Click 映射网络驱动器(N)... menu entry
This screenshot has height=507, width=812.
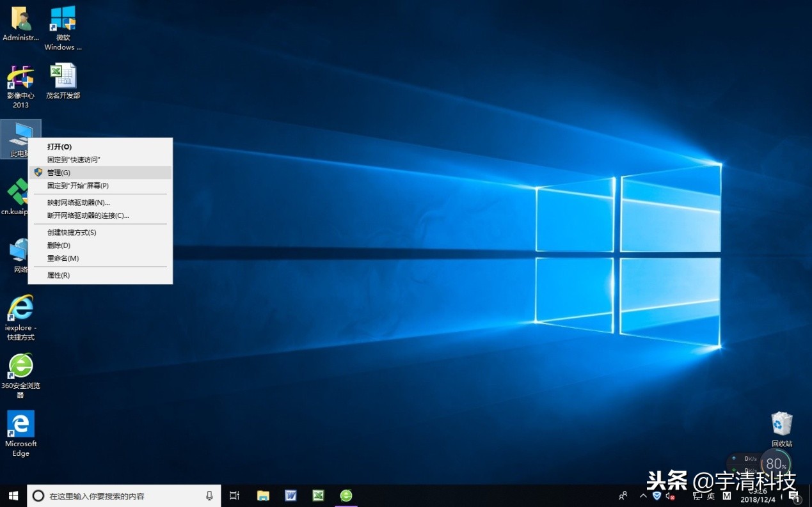coord(78,203)
